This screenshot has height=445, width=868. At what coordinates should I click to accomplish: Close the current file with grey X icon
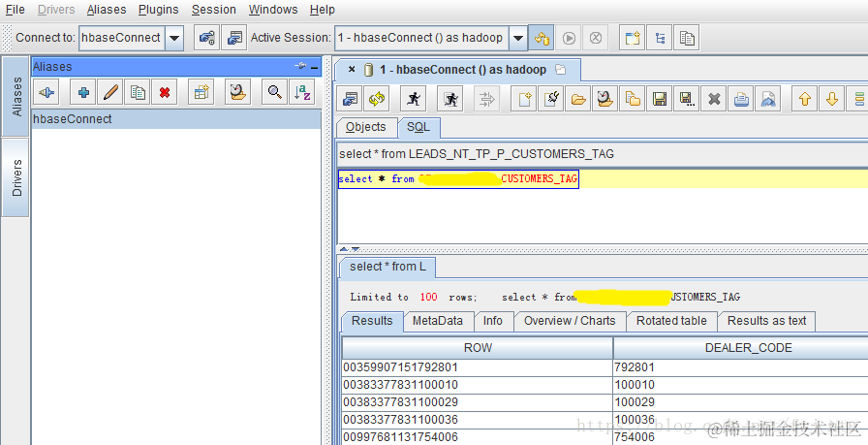click(714, 99)
